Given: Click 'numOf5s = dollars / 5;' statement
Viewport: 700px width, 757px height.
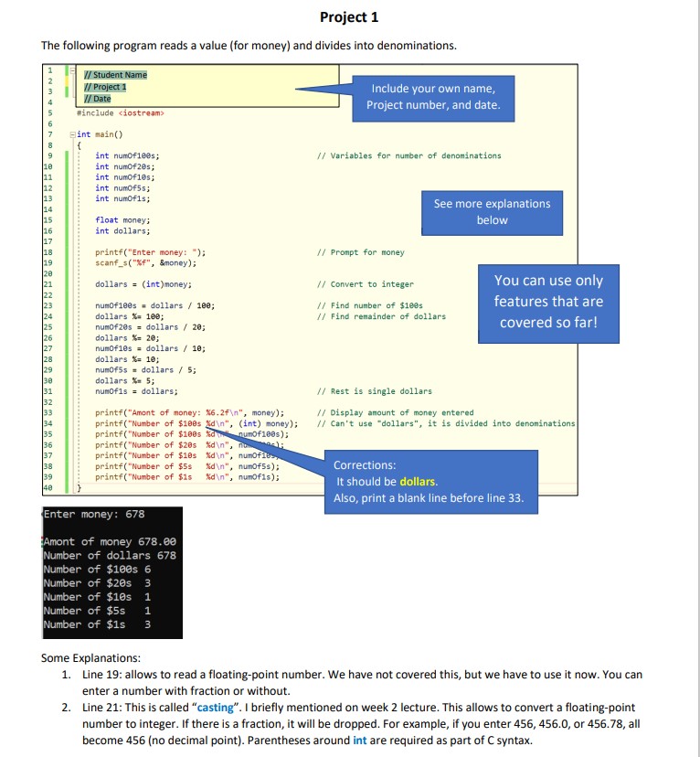Looking at the screenshot, I should tap(145, 369).
